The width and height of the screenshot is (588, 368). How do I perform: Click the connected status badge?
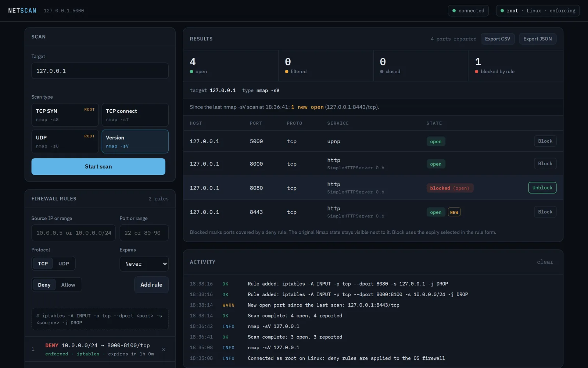(x=468, y=11)
